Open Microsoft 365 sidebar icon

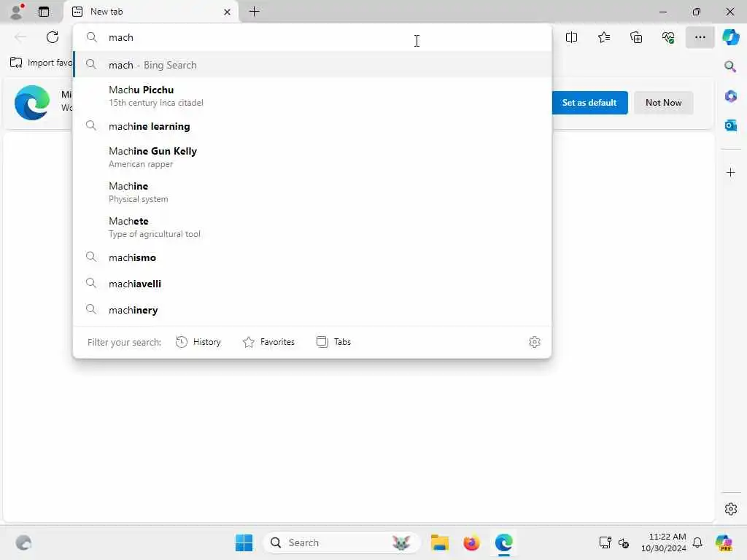coord(730,96)
